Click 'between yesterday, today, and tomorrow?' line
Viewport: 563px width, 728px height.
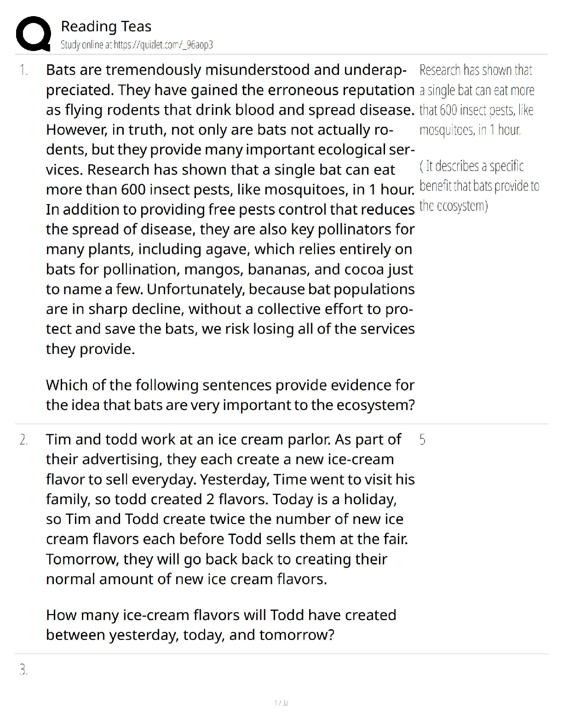(190, 635)
